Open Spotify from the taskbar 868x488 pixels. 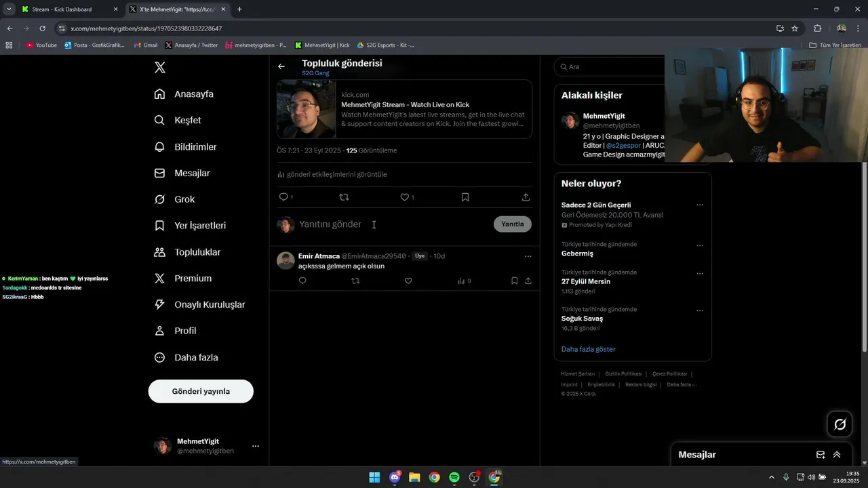click(x=454, y=477)
